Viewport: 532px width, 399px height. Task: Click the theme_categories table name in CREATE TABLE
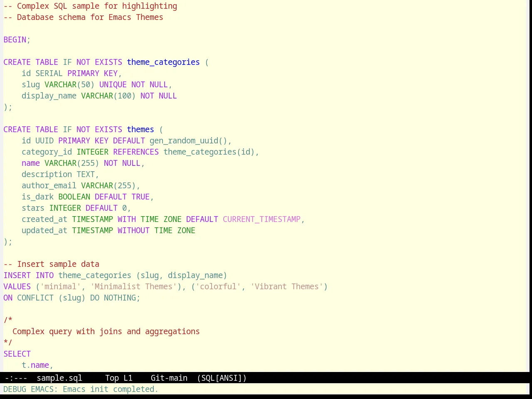pos(163,62)
